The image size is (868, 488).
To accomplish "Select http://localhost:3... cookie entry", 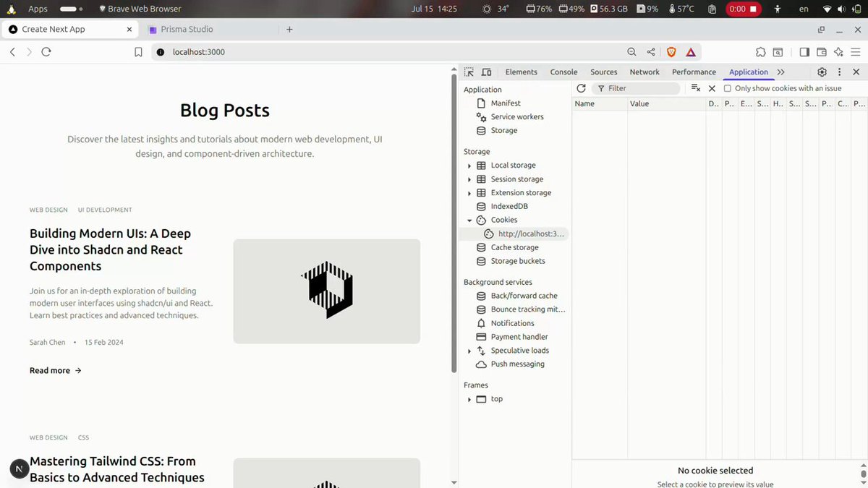I will click(531, 234).
